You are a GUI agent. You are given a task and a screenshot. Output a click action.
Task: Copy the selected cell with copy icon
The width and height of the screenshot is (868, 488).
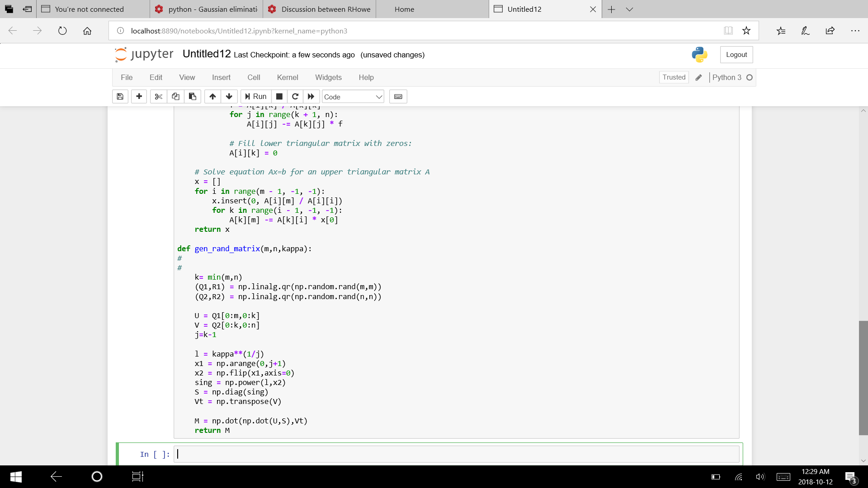(175, 96)
